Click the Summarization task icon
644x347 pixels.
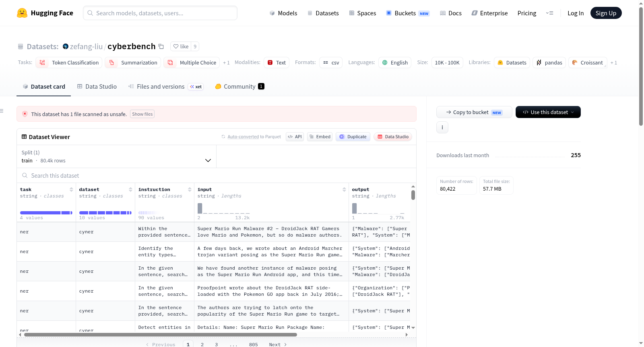click(x=112, y=62)
